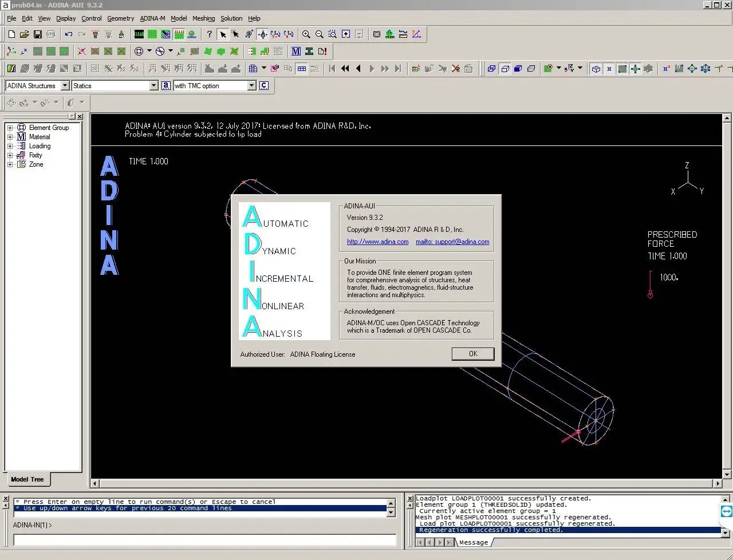Expand the Zone tree node

coord(10,164)
